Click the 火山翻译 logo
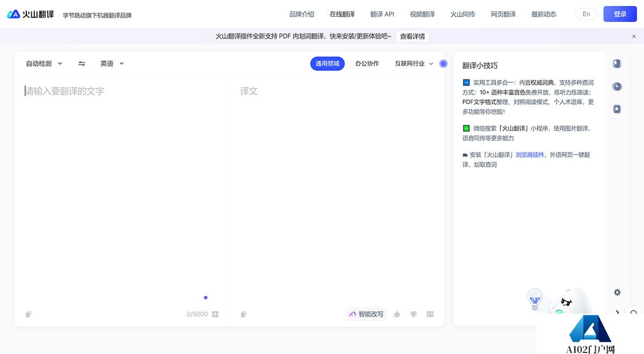The height and width of the screenshot is (354, 644). point(31,15)
